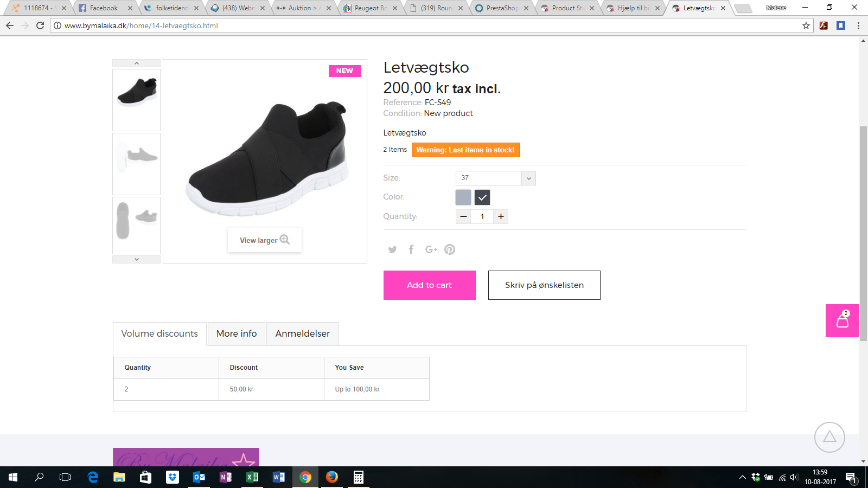Select the grey color swatch

(463, 197)
